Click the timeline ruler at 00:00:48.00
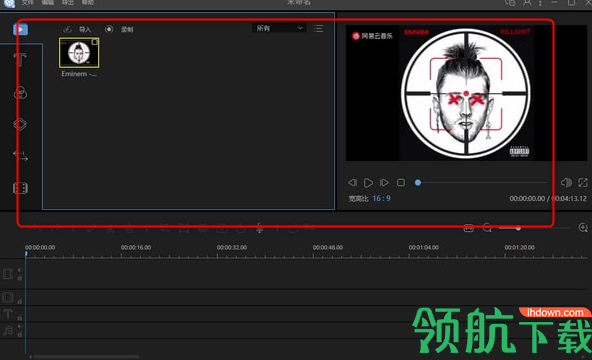The height and width of the screenshot is (360, 592). click(x=328, y=248)
